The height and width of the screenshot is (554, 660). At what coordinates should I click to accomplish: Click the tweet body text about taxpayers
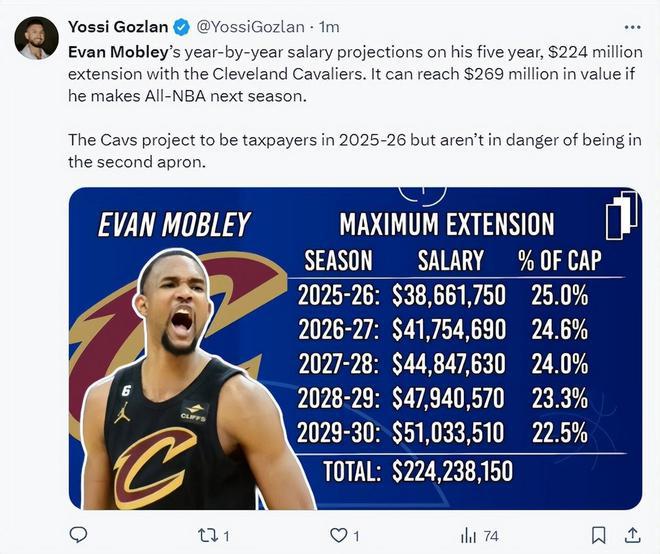[x=355, y=151]
